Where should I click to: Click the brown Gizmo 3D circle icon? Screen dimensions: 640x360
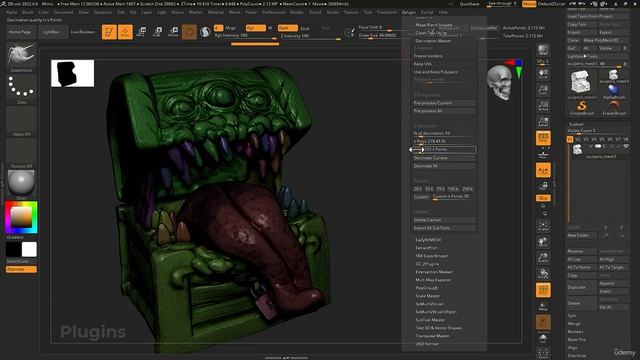[x=189, y=32]
